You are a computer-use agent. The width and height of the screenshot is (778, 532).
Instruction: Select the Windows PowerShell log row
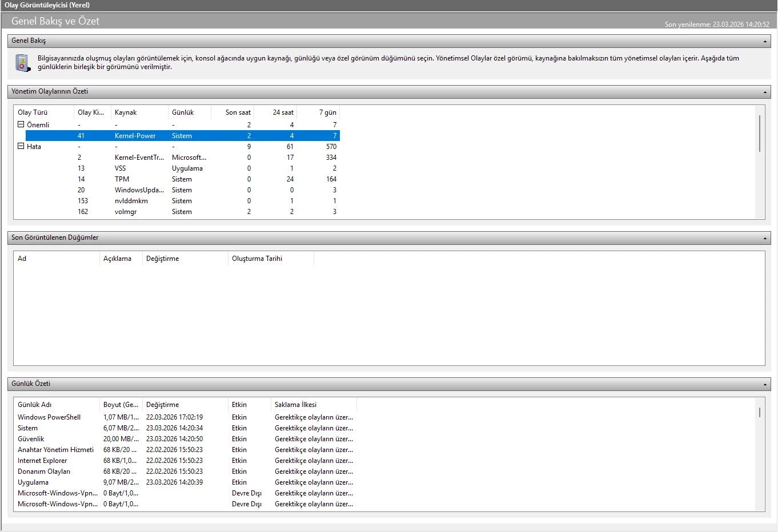pos(186,417)
